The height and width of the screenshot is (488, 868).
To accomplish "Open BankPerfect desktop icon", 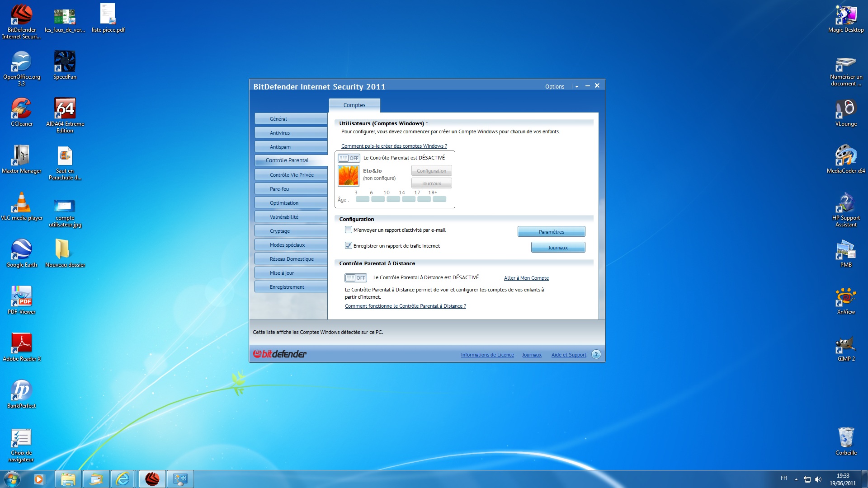I will tap(22, 394).
